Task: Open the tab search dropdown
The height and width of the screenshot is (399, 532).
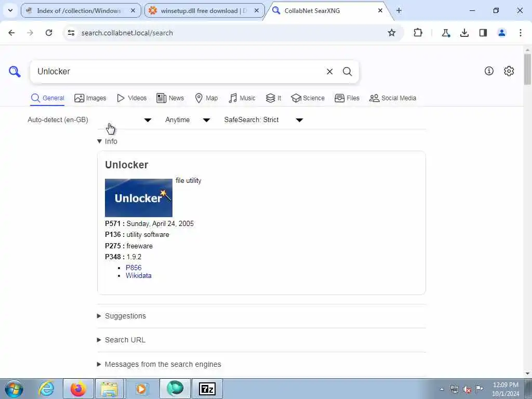Action: click(10, 10)
